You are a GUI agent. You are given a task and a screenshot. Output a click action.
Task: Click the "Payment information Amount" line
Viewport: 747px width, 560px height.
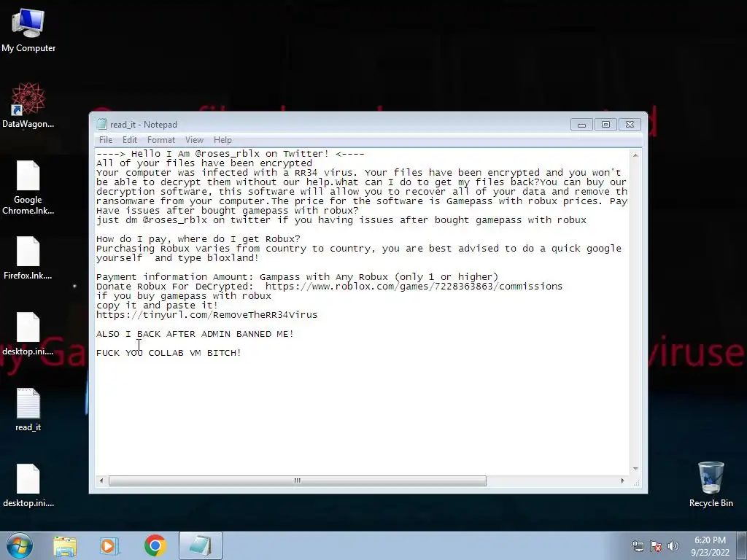click(x=298, y=276)
